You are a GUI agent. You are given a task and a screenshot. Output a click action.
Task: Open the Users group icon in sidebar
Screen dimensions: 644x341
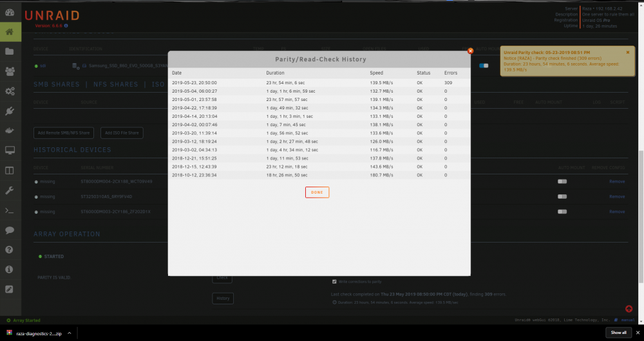tap(10, 71)
